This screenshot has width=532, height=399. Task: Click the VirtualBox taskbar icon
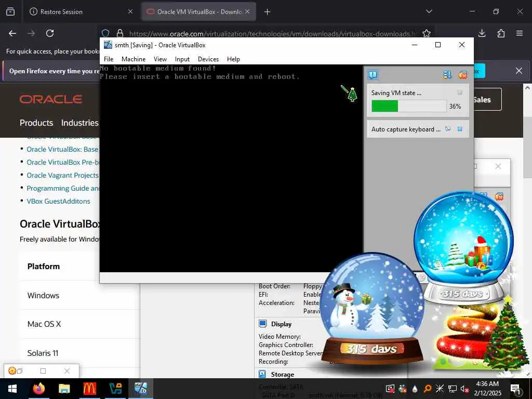[x=140, y=389]
